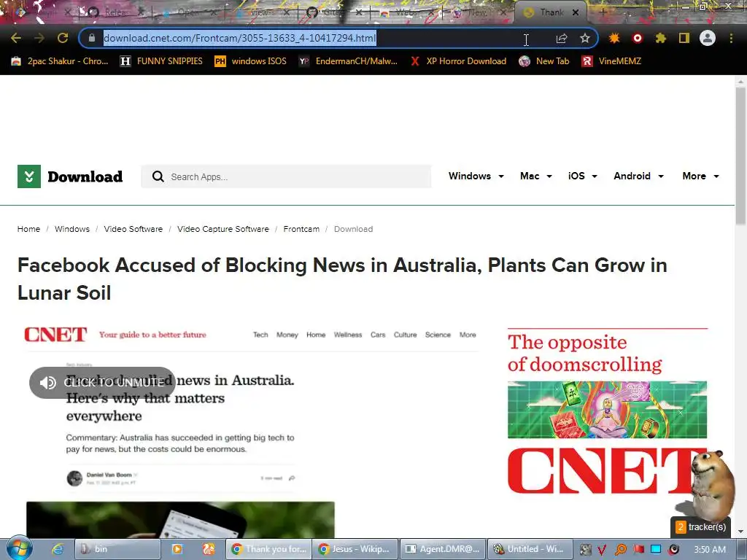Open the Chrome three-dot menu

(x=731, y=38)
